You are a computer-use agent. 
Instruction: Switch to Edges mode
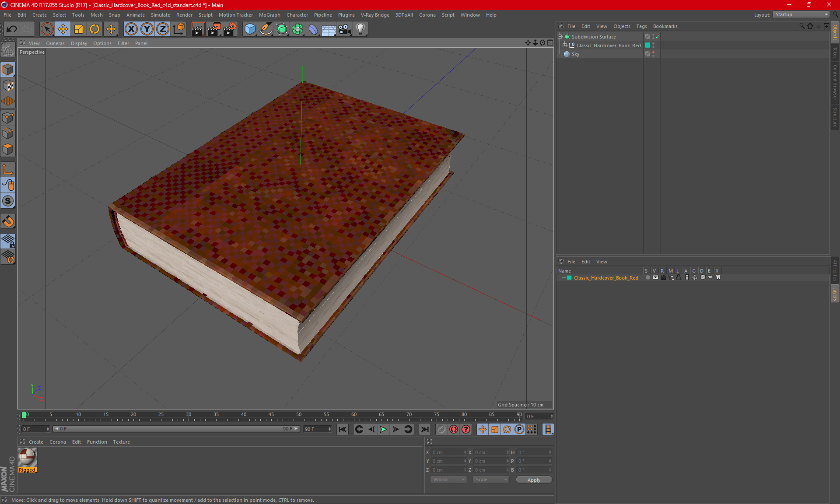coord(8,133)
